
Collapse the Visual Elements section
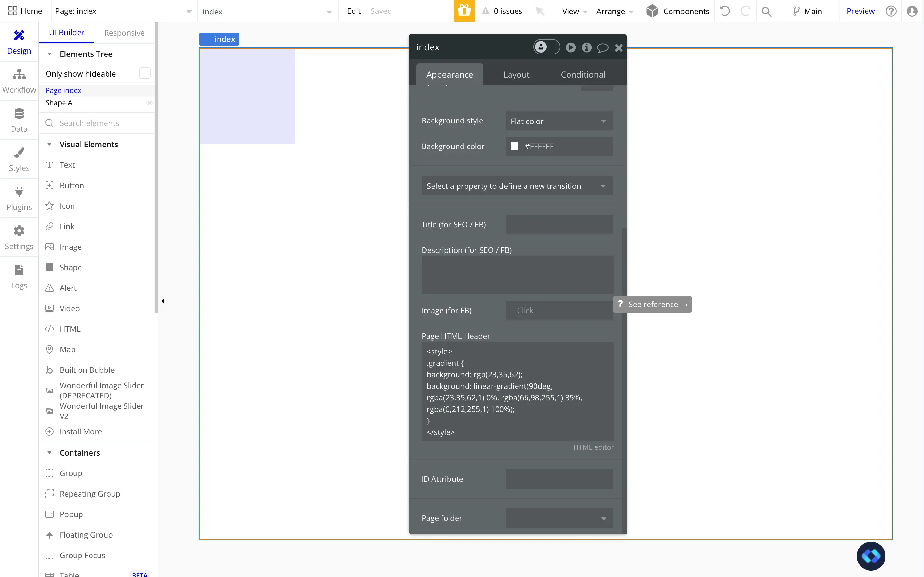point(49,144)
